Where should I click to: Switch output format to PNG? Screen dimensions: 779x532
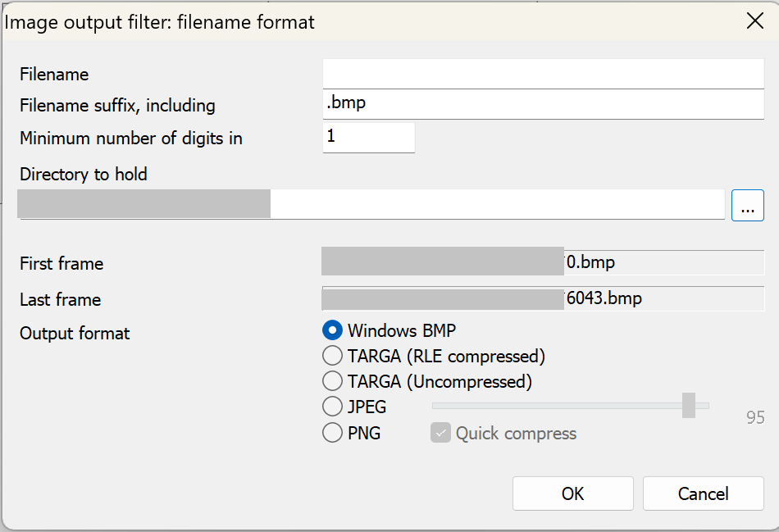pos(333,433)
